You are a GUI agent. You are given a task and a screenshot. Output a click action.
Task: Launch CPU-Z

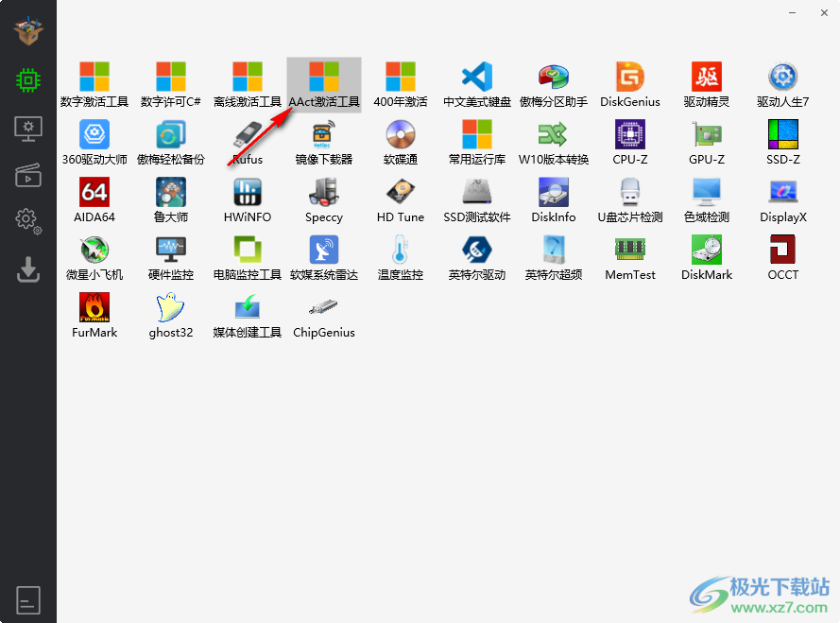630,142
